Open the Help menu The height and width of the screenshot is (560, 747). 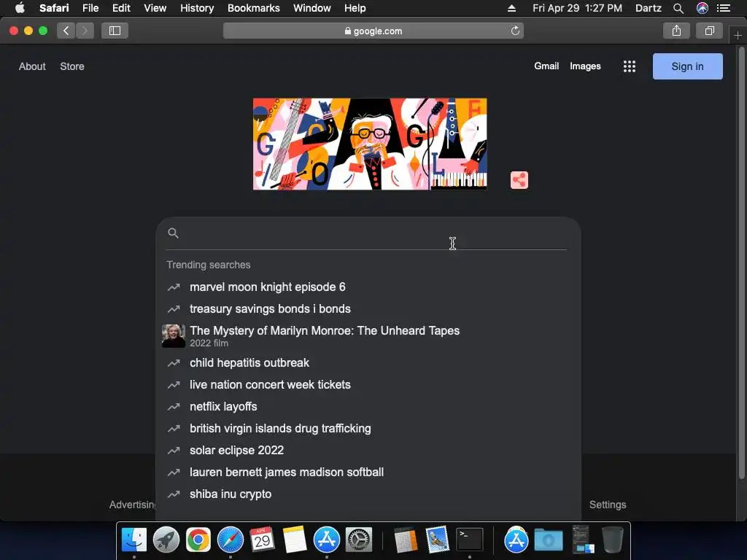click(355, 8)
